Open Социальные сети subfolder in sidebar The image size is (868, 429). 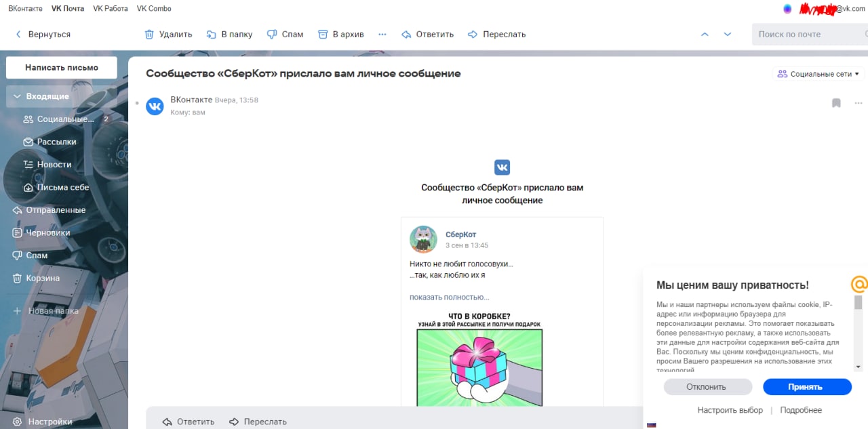pos(66,119)
